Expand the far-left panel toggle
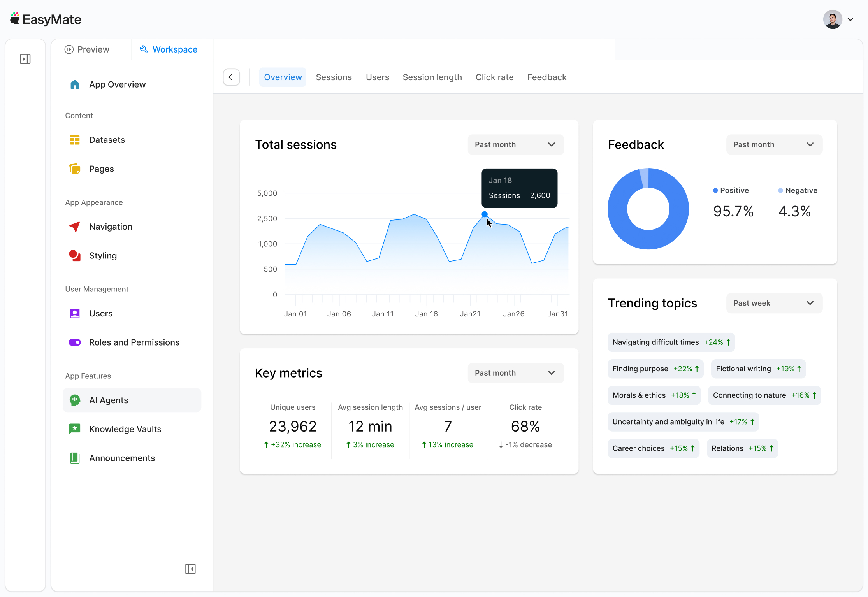868x597 pixels. pyautogui.click(x=25, y=59)
